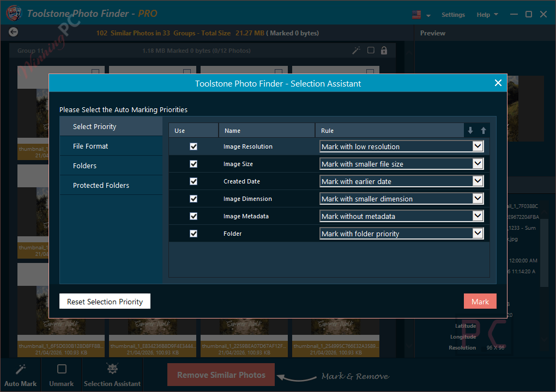
Task: Switch to the File Format tab
Action: (111, 146)
